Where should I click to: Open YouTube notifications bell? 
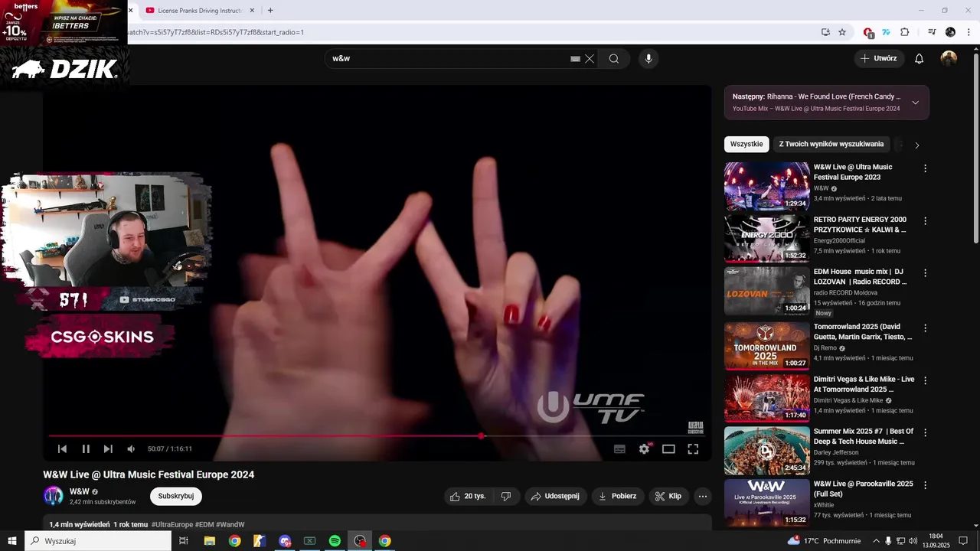920,59
